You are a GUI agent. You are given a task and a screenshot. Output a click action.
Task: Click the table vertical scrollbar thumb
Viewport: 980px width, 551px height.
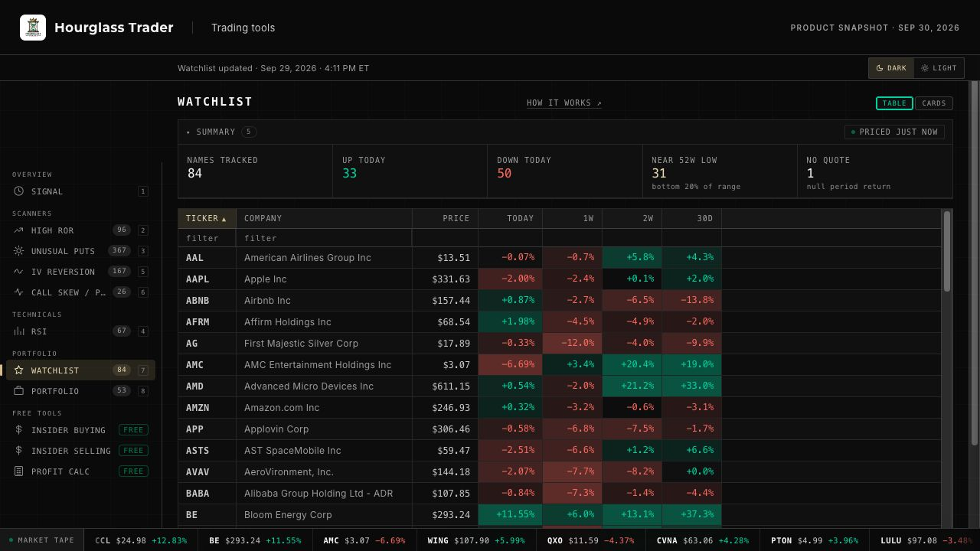(x=947, y=251)
